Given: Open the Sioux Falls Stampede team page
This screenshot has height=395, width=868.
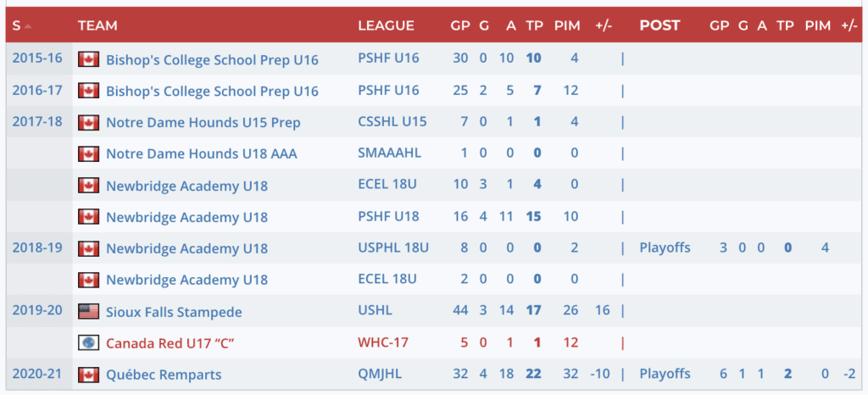Looking at the screenshot, I should [x=174, y=312].
